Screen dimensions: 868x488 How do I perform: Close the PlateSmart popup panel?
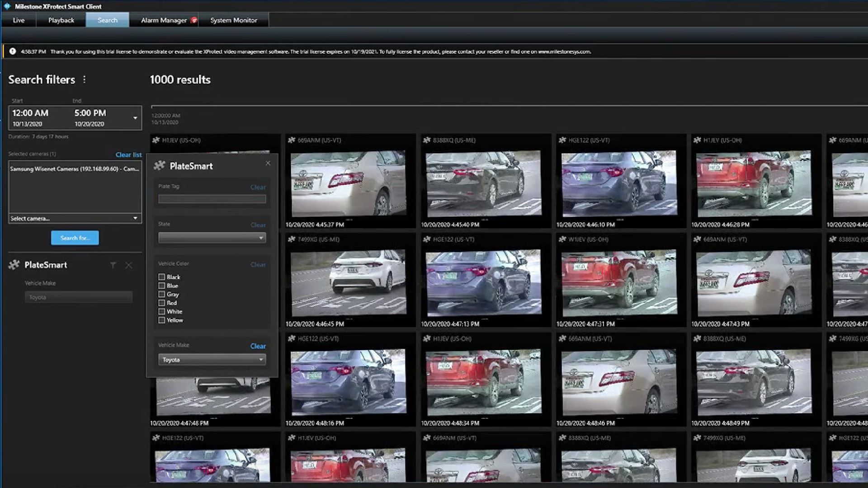click(268, 163)
